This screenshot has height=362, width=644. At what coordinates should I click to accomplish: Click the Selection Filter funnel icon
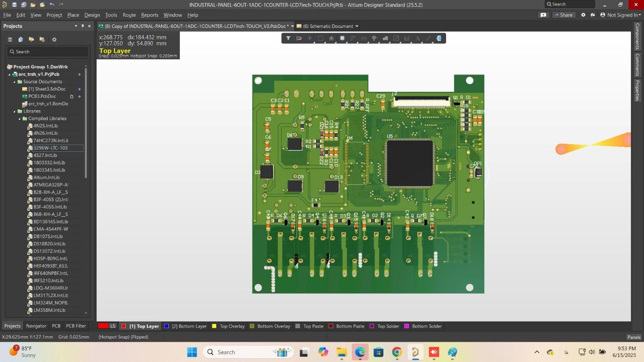(x=288, y=38)
